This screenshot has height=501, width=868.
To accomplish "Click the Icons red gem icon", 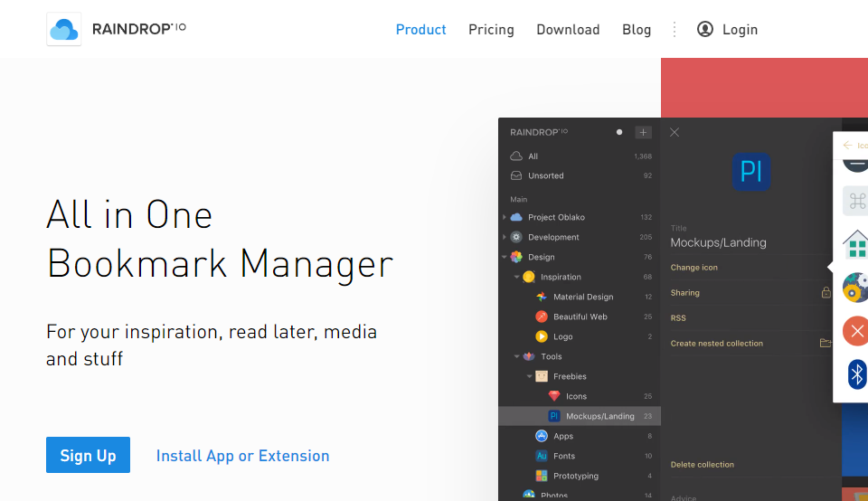I will click(554, 396).
